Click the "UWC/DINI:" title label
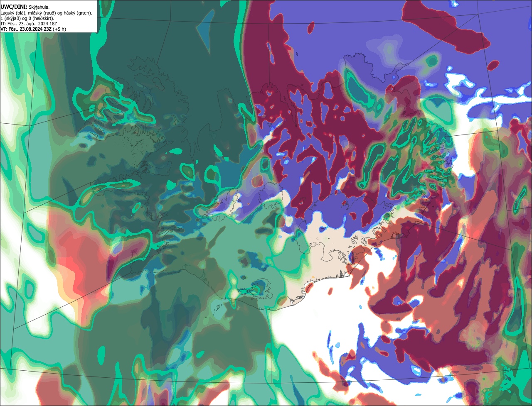This screenshot has width=532, height=406. coord(14,7)
